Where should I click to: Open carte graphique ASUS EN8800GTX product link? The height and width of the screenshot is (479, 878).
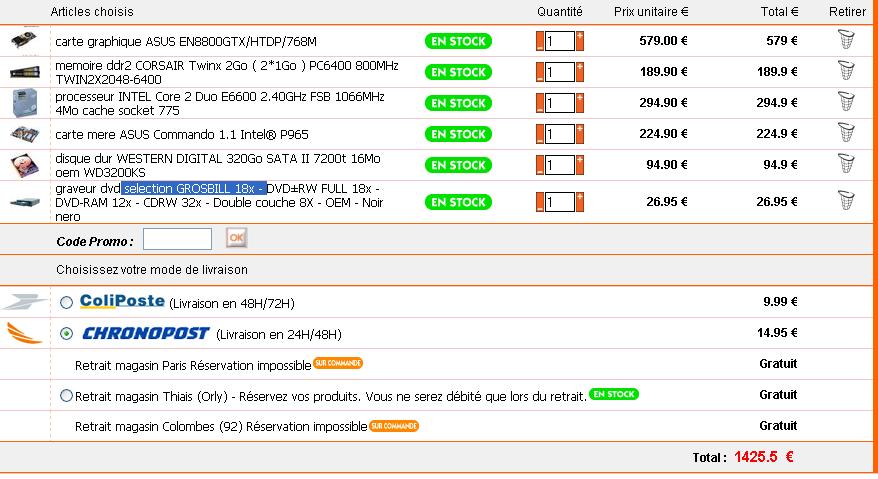tap(186, 41)
